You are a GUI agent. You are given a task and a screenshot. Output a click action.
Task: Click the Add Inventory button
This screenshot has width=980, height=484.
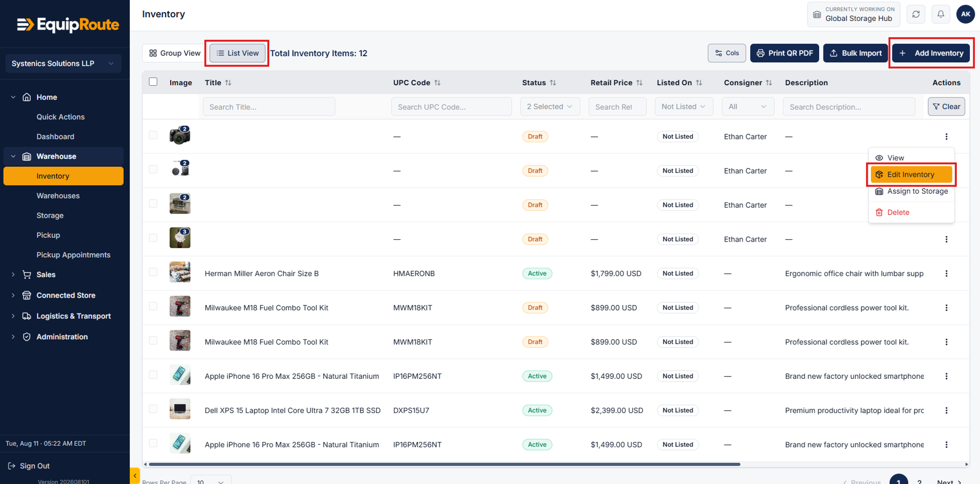tap(931, 53)
